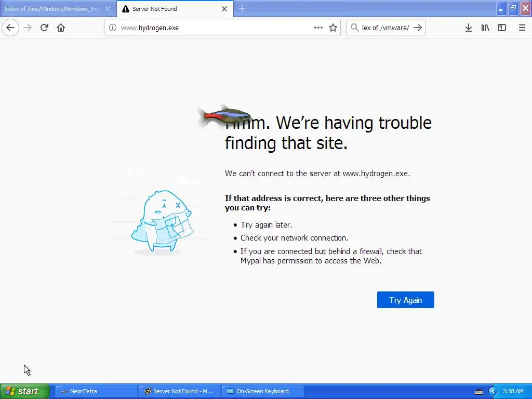Submit search with the go arrow
Image resolution: width=532 pixels, height=399 pixels.
pyautogui.click(x=418, y=28)
